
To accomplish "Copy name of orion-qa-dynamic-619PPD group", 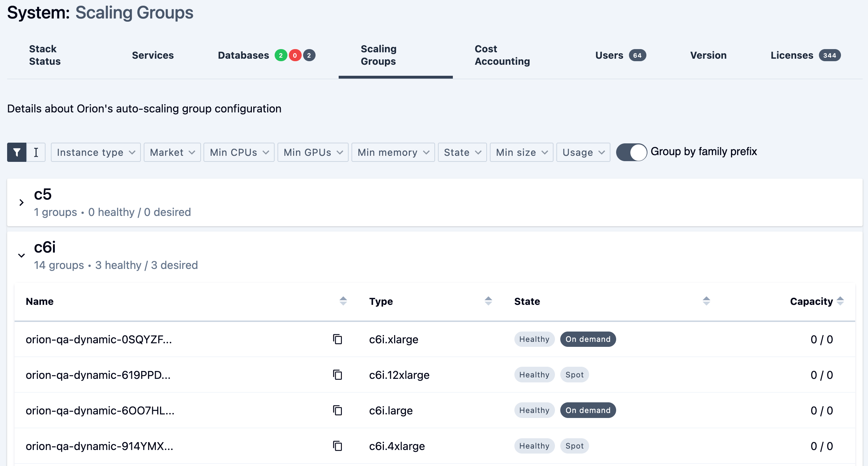I will [337, 375].
